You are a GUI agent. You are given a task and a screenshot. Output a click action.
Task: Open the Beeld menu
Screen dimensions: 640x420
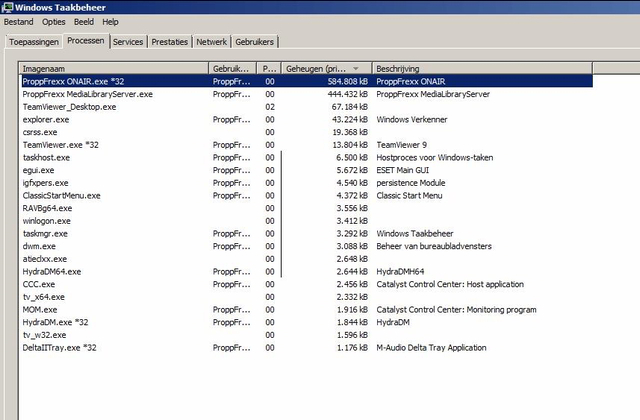click(84, 22)
